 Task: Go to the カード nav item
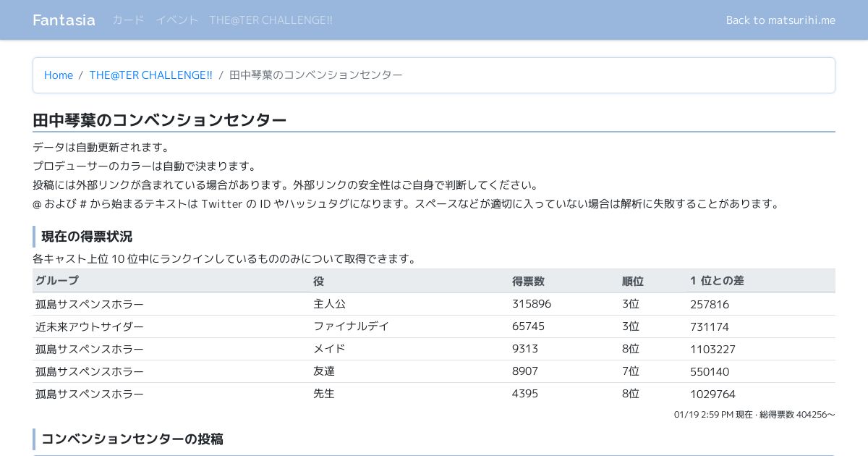coord(128,20)
